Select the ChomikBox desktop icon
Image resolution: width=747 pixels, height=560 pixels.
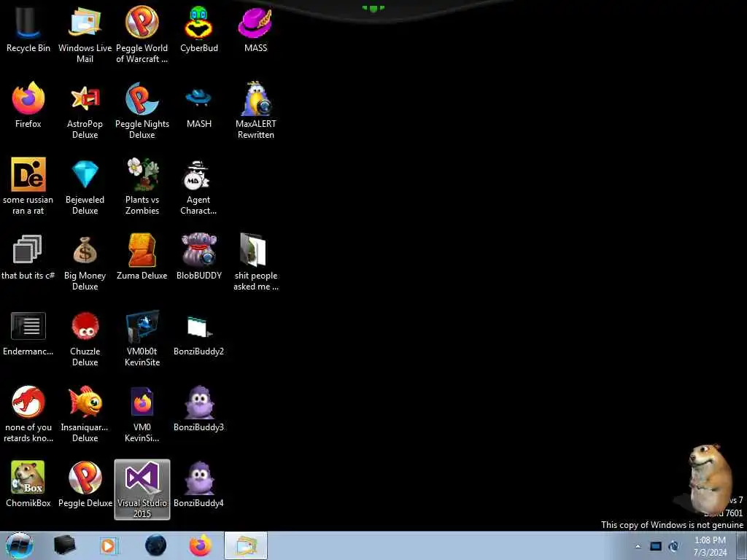[28, 485]
